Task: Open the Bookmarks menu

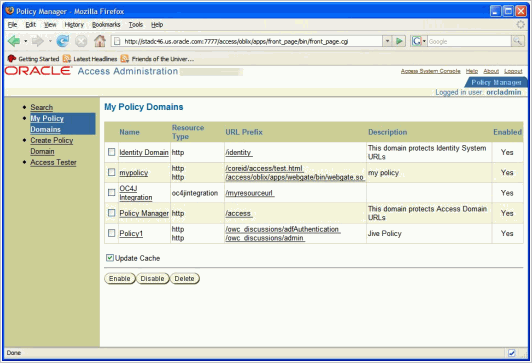Action: (106, 24)
